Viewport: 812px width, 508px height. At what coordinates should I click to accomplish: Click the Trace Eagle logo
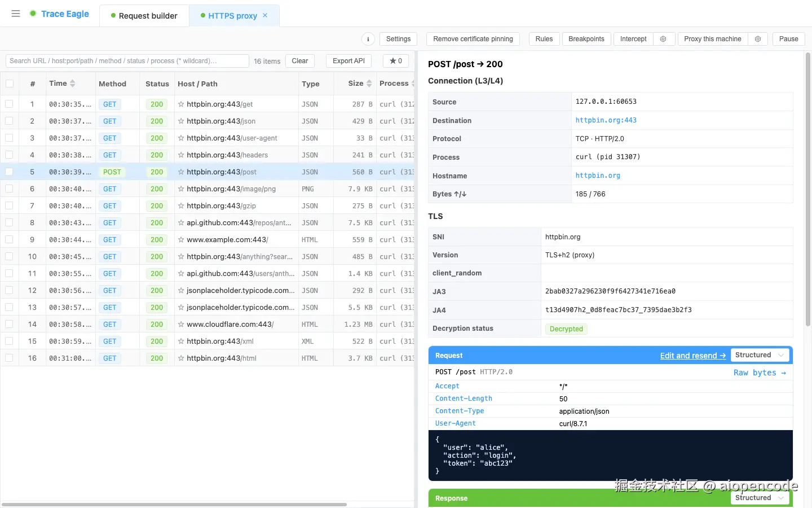point(59,14)
